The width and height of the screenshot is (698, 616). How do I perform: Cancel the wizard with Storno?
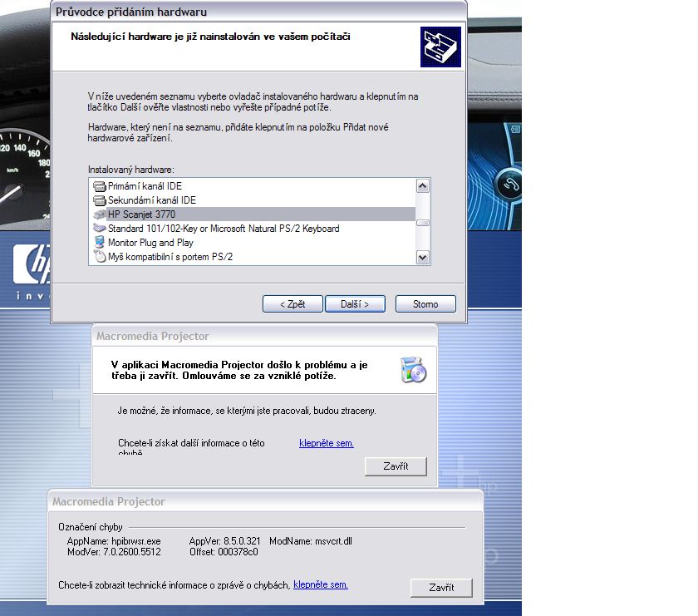[425, 303]
